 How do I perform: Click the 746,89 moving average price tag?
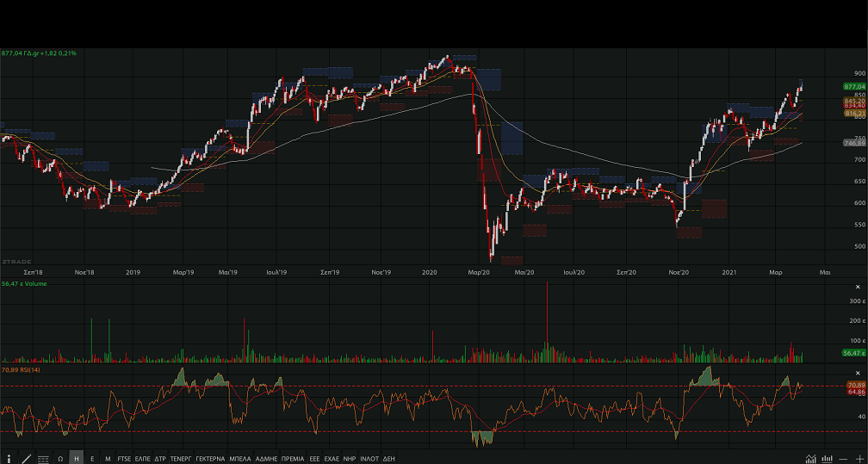(x=855, y=143)
